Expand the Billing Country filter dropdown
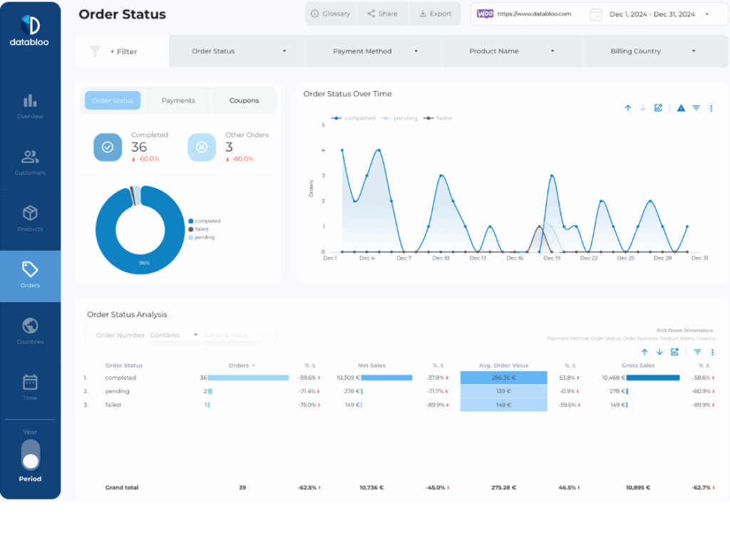Image resolution: width=730 pixels, height=560 pixels. (652, 51)
